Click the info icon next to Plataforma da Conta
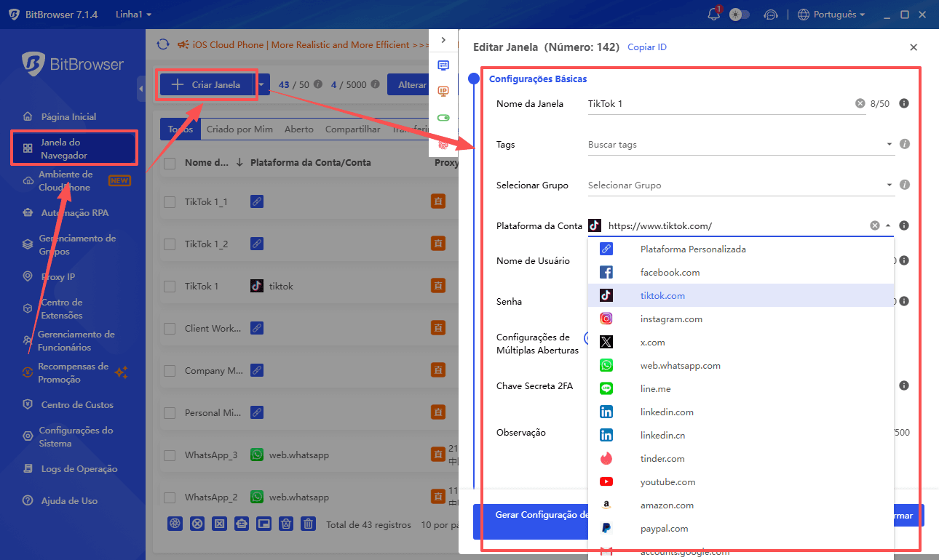The width and height of the screenshot is (939, 560). 904,225
